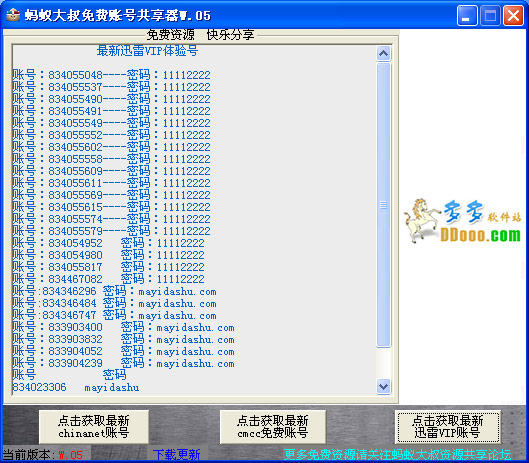Select the account row 833903400
This screenshot has width=529, height=463.
tap(123, 327)
